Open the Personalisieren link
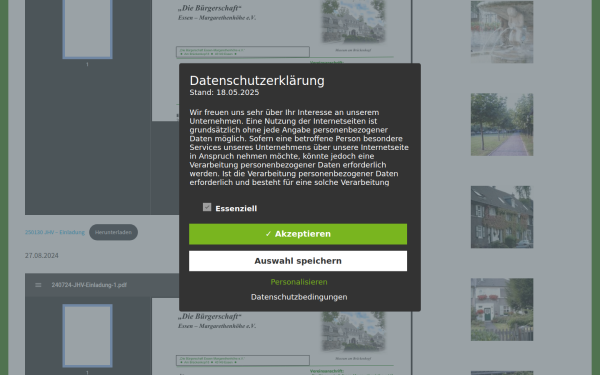The height and width of the screenshot is (375, 600). point(299,282)
